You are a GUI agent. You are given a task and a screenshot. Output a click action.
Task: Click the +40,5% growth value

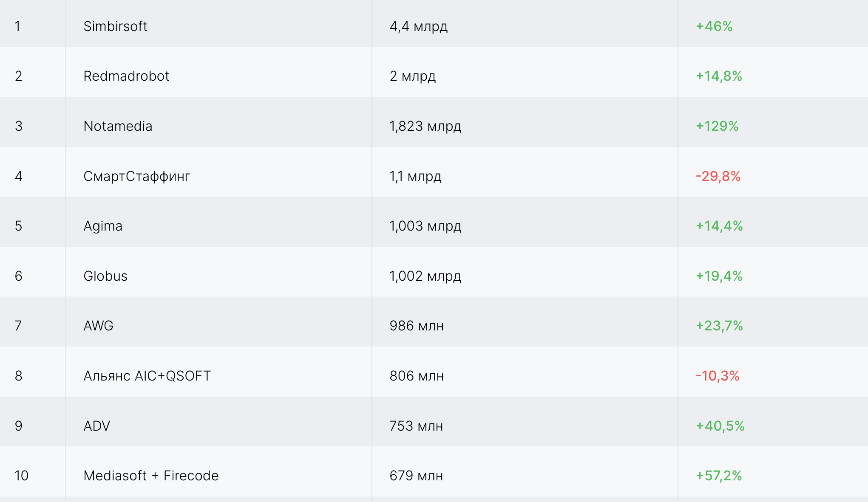click(x=720, y=426)
